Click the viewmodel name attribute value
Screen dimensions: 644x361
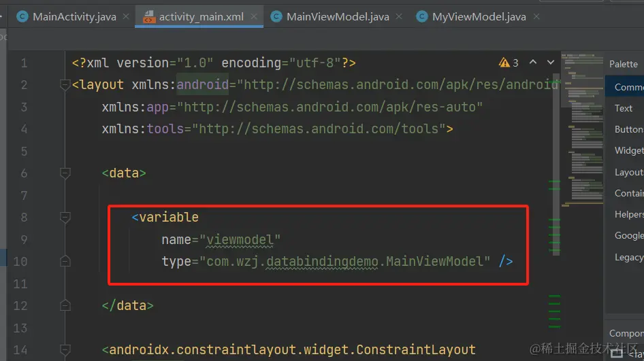(240, 239)
